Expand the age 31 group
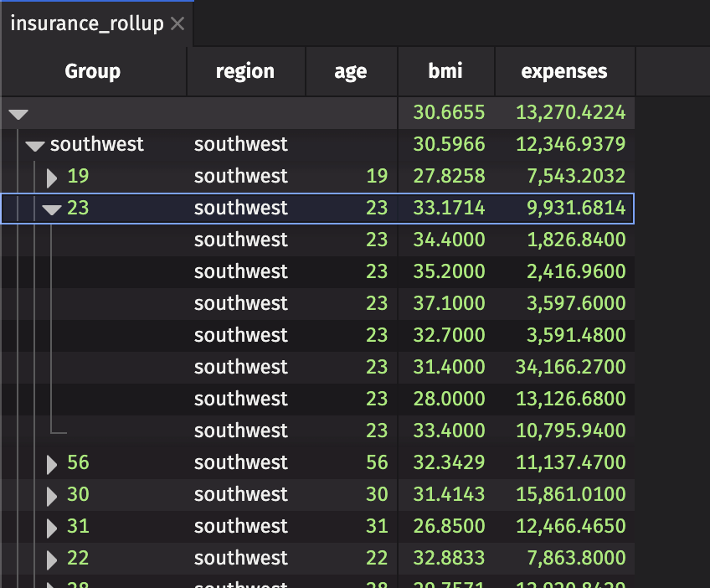 pyautogui.click(x=51, y=526)
